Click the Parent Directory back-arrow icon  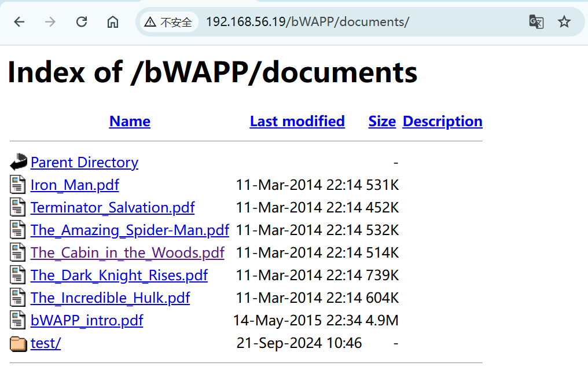pyautogui.click(x=19, y=162)
